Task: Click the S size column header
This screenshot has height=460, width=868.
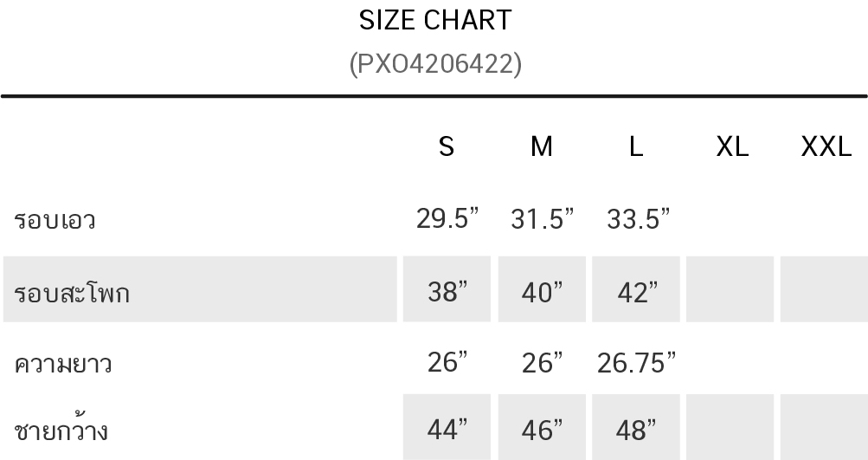Action: point(447,147)
